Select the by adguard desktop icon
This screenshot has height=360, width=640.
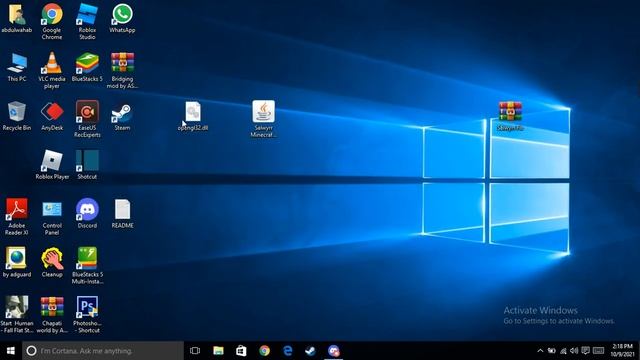(17, 258)
